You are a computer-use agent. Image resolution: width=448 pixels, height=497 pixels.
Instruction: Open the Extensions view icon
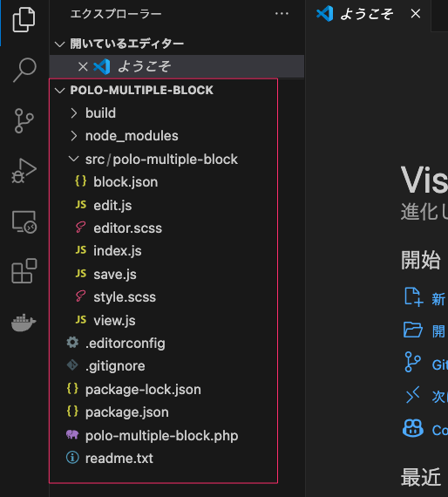pyautogui.click(x=24, y=271)
